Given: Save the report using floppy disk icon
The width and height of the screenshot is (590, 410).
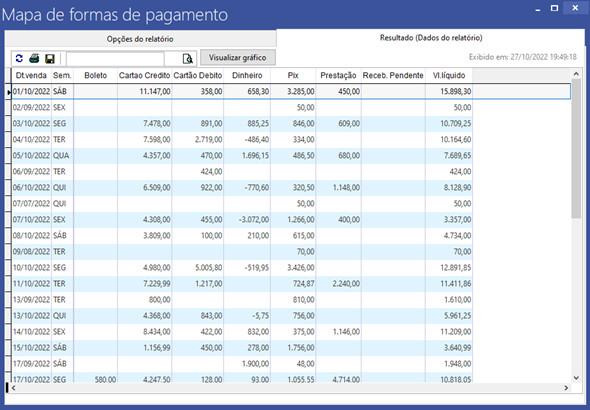Looking at the screenshot, I should pos(50,59).
